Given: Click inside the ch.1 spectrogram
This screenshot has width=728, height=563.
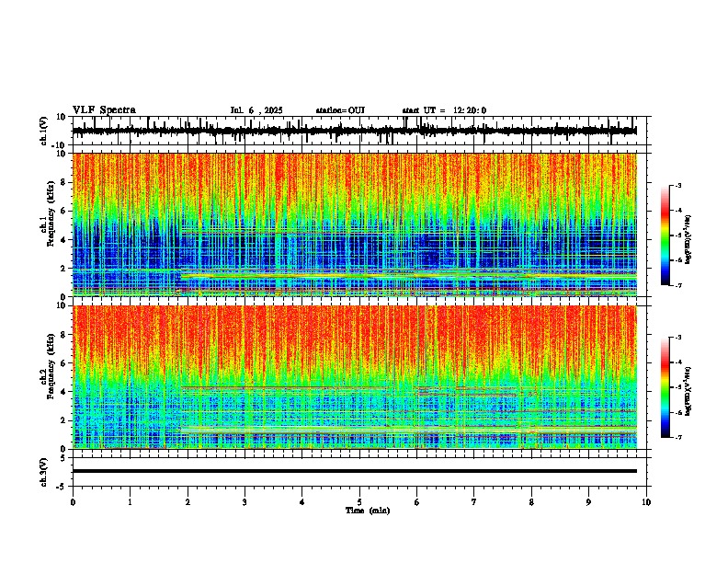Looking at the screenshot, I should point(355,224).
